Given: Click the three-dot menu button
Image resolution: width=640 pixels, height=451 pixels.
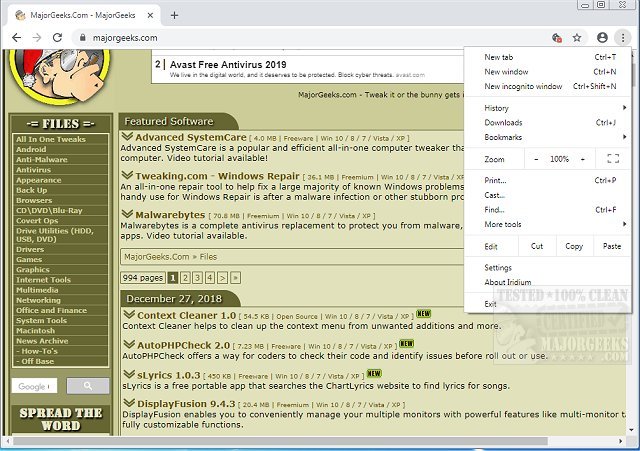Looking at the screenshot, I should point(623,38).
